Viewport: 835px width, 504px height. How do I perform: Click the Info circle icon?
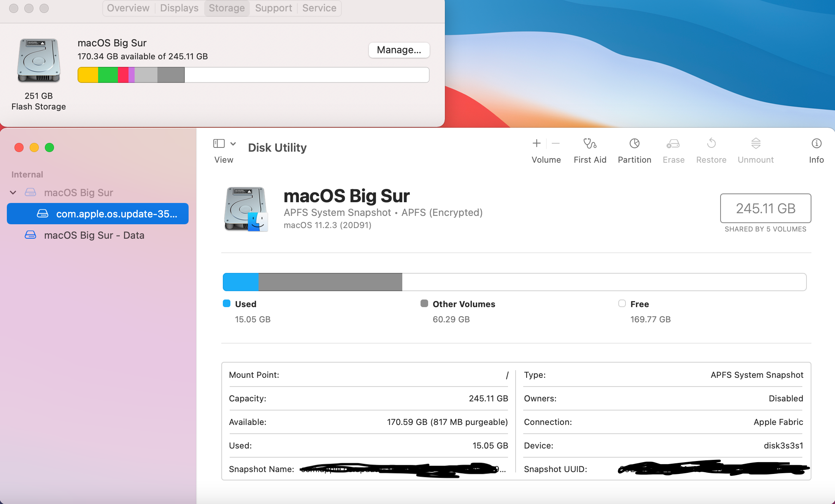(x=816, y=144)
